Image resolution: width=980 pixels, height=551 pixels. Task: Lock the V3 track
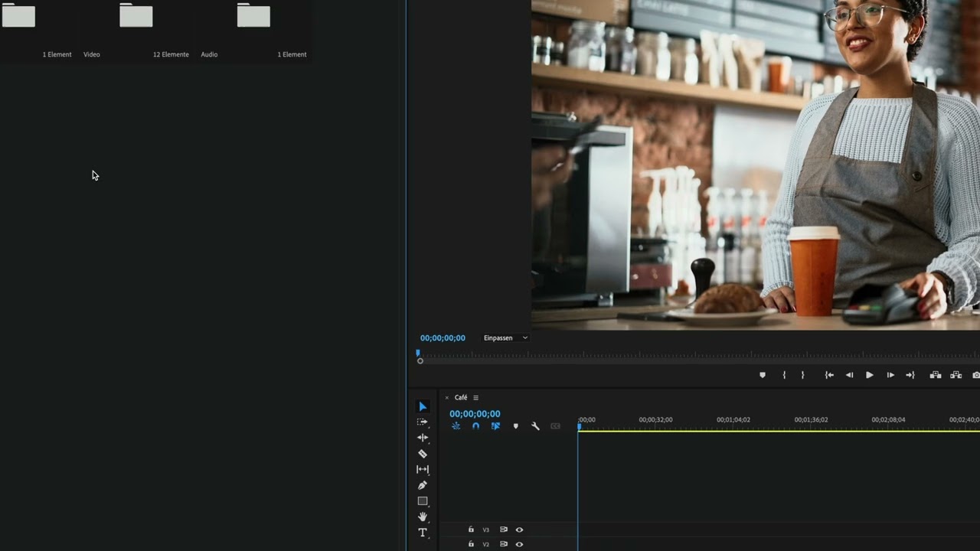[470, 529]
